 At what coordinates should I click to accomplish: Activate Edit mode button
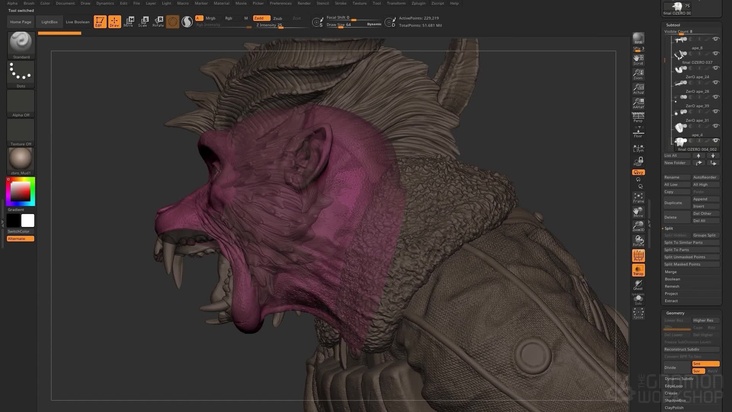100,21
